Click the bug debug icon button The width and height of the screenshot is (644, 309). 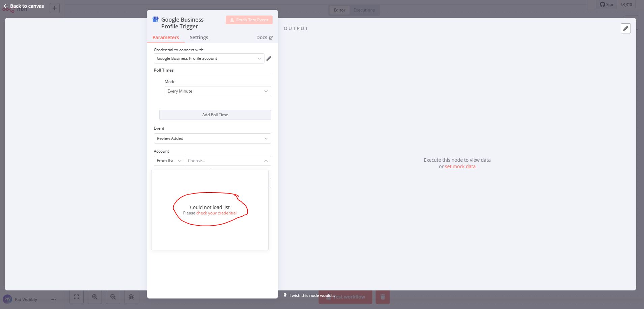click(131, 297)
